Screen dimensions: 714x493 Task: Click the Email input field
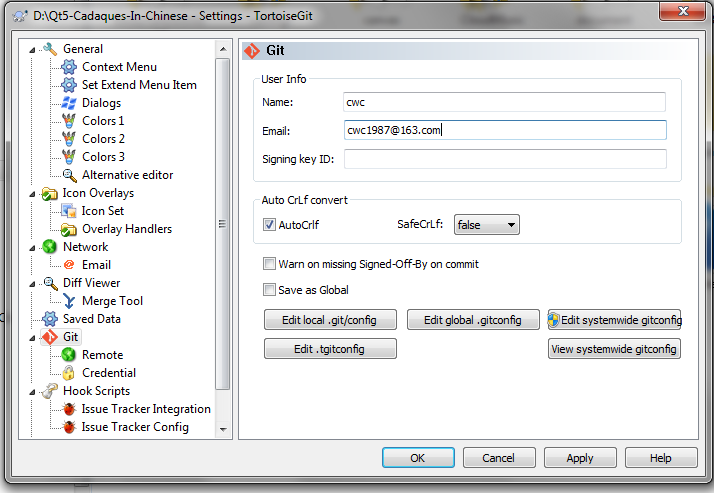coord(505,130)
